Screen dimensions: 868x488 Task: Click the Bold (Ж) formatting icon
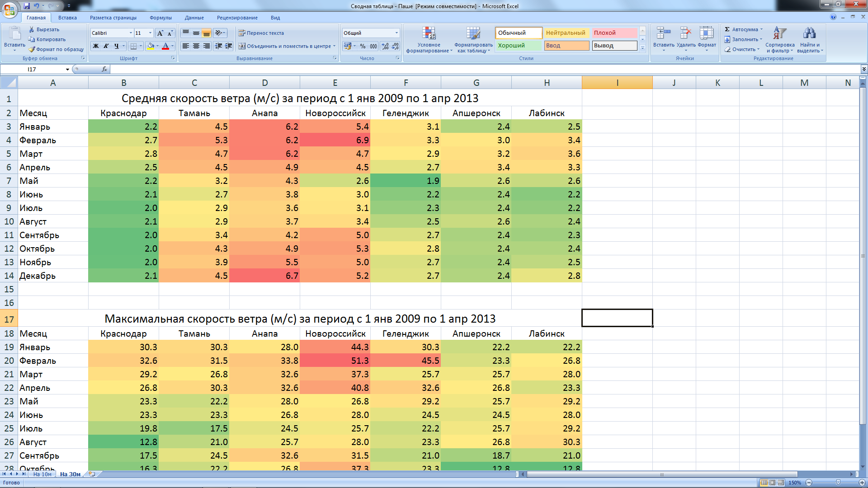click(x=96, y=46)
